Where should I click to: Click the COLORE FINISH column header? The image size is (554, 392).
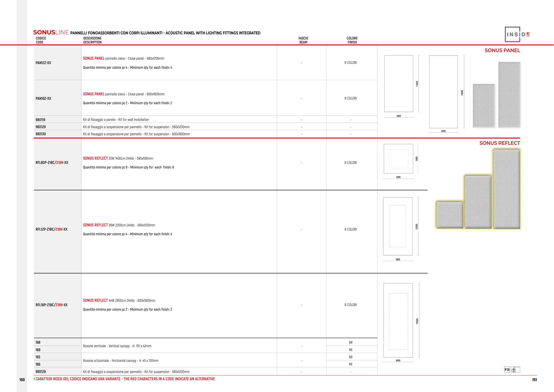(352, 40)
